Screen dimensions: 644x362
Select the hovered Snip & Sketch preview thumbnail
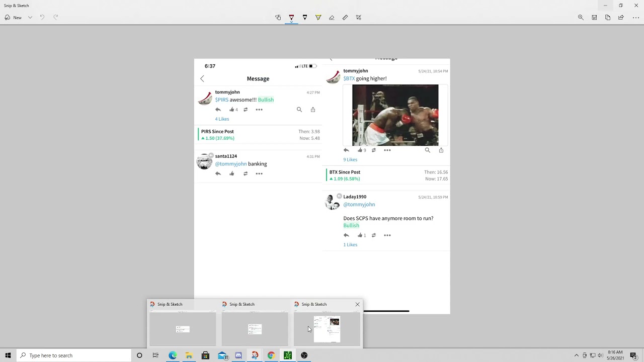tap(327, 329)
